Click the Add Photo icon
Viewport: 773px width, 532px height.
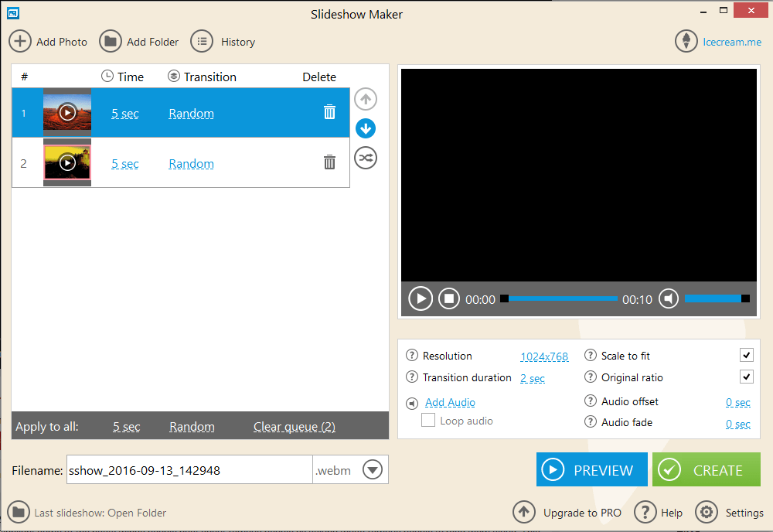coord(20,41)
